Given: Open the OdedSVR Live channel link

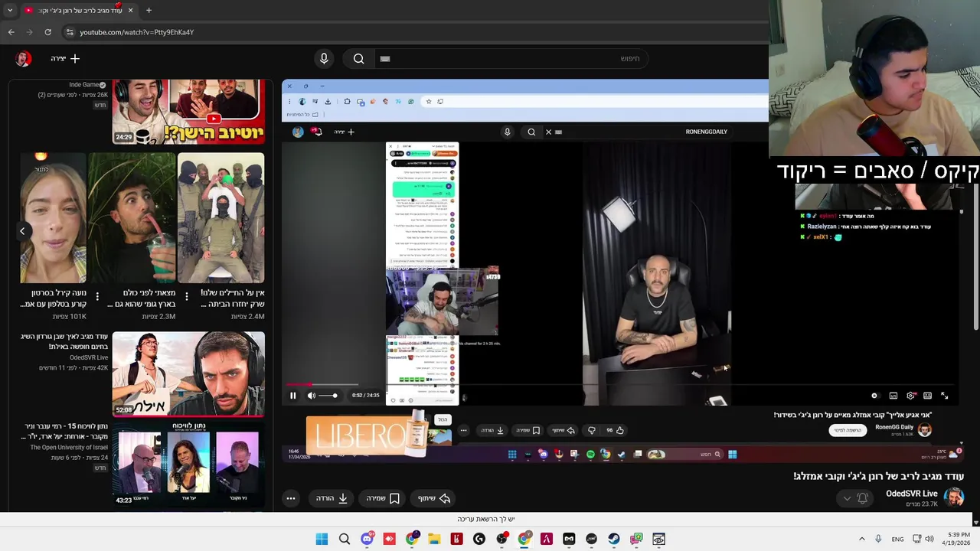Looking at the screenshot, I should (x=912, y=494).
